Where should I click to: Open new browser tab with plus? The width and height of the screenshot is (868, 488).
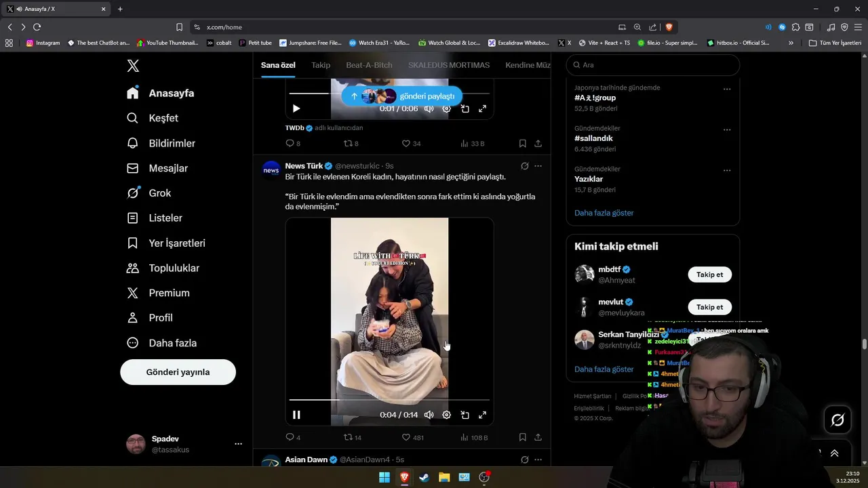point(120,9)
